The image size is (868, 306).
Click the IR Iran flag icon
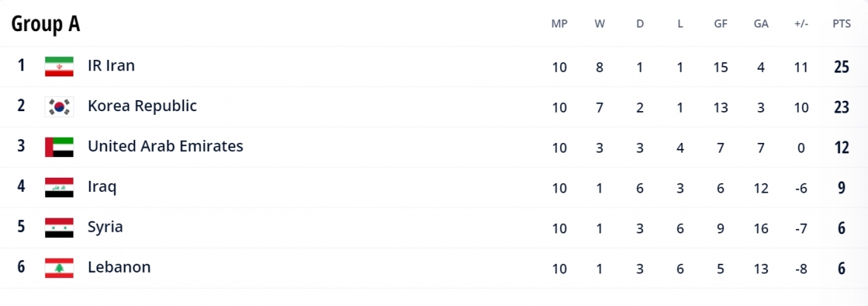(x=59, y=67)
